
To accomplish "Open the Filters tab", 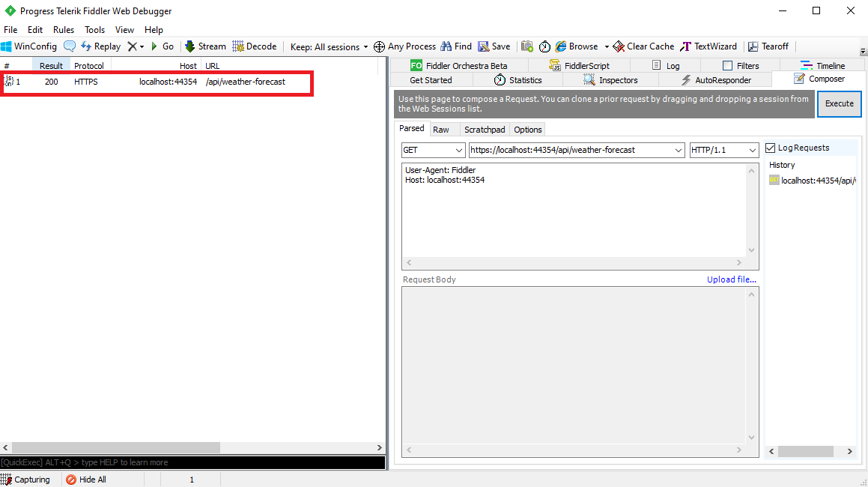I will [741, 65].
